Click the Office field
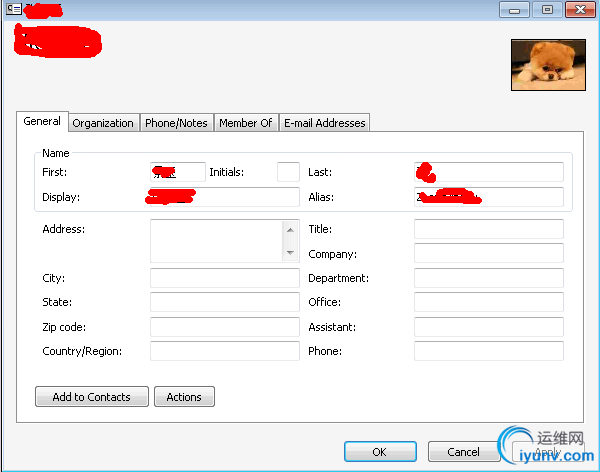600x472 pixels. 489,302
